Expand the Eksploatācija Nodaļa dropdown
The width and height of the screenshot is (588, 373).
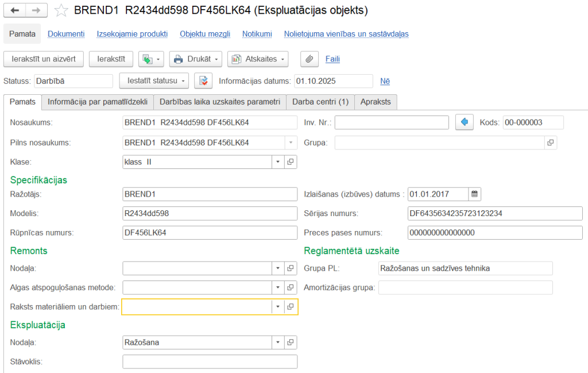pos(277,342)
